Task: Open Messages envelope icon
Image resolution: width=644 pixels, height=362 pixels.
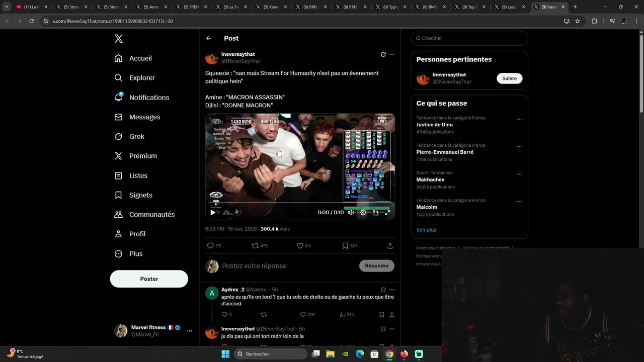Action: point(118,117)
